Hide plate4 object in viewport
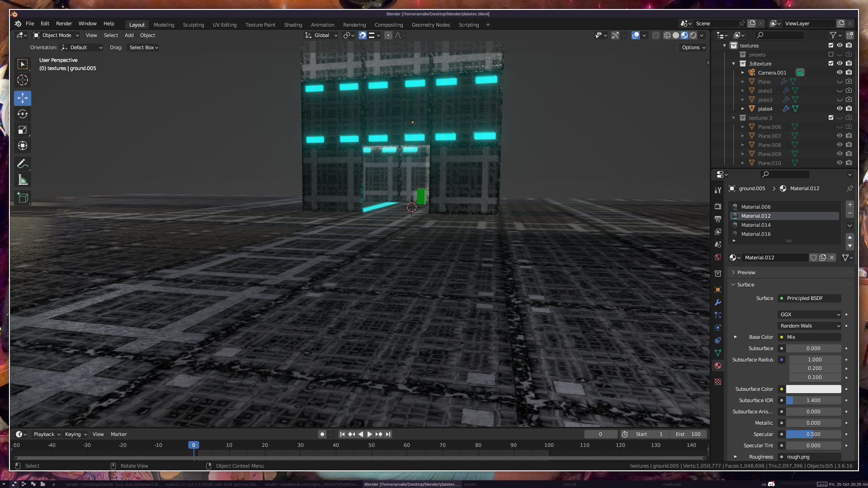The height and width of the screenshot is (488, 868). pyautogui.click(x=840, y=108)
